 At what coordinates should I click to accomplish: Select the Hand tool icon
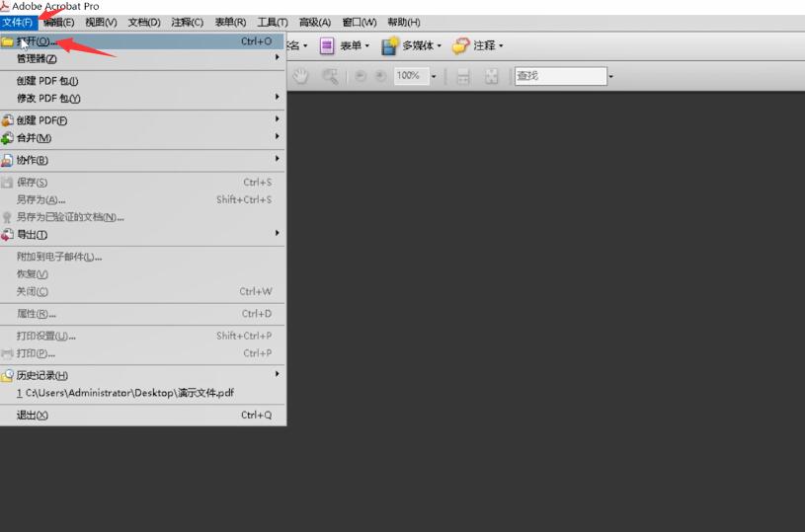point(300,76)
